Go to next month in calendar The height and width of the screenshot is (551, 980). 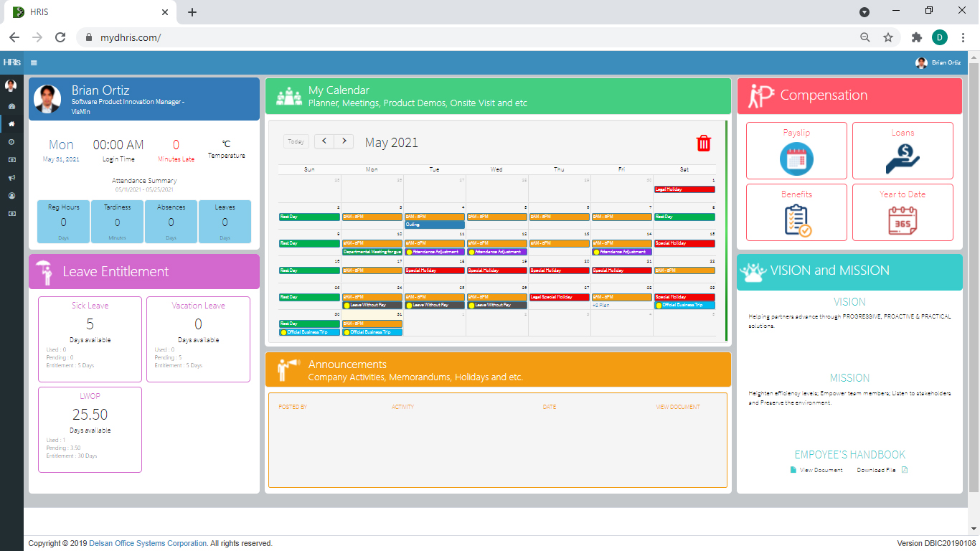pyautogui.click(x=344, y=141)
